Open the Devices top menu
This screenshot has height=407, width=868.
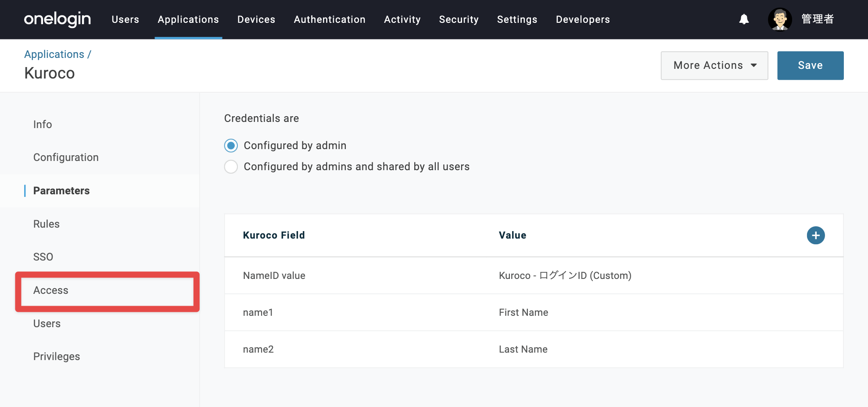click(256, 19)
